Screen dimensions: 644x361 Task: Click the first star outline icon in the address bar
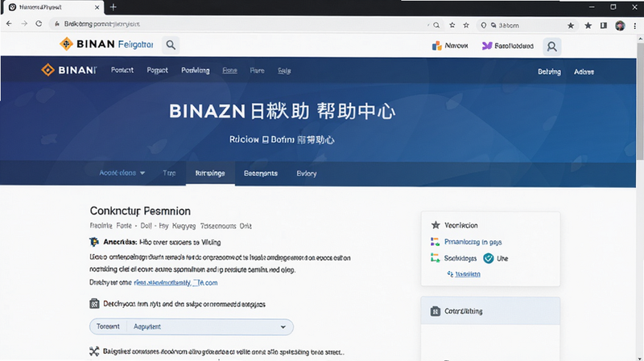[x=452, y=25]
